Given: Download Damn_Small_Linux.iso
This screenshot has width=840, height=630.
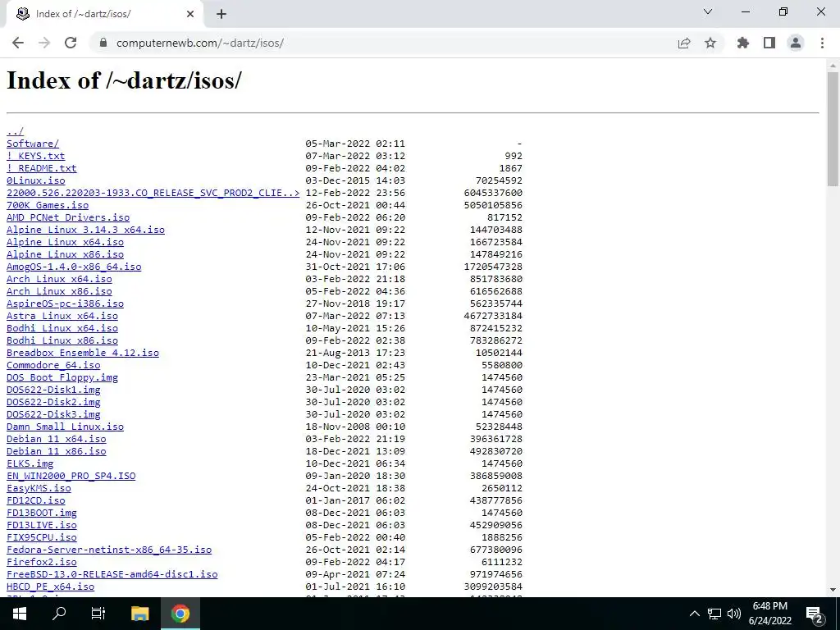Looking at the screenshot, I should [65, 427].
